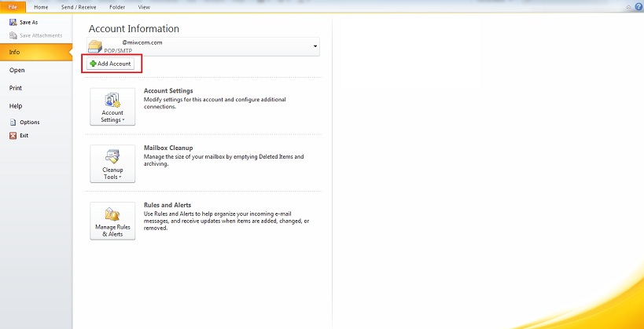644x329 pixels.
Task: Click Save As label in sidebar
Action: pyautogui.click(x=29, y=23)
